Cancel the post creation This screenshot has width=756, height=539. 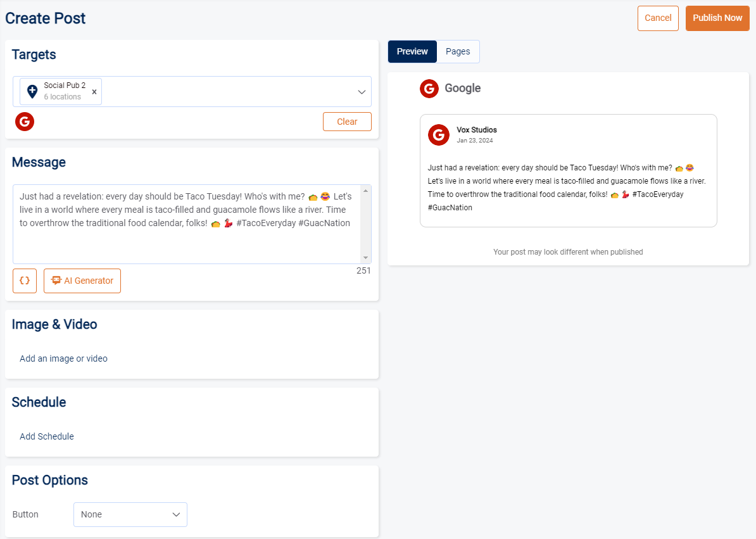658,18
